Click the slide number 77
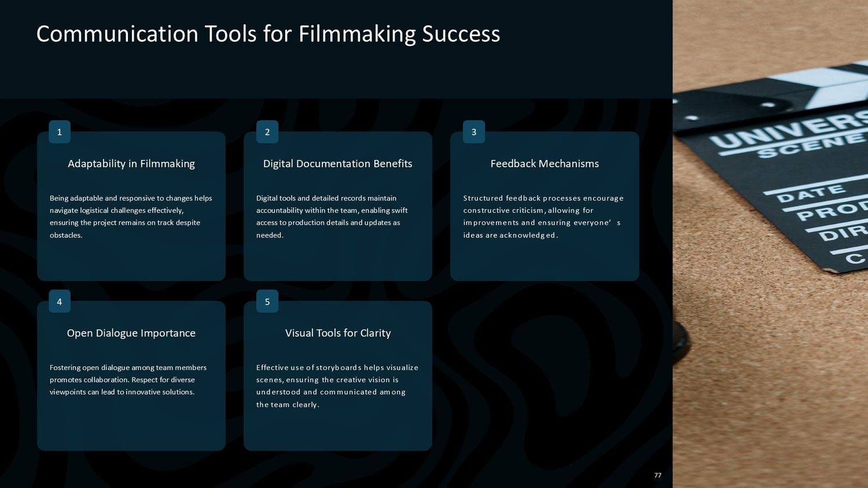The image size is (868, 488). pyautogui.click(x=657, y=475)
